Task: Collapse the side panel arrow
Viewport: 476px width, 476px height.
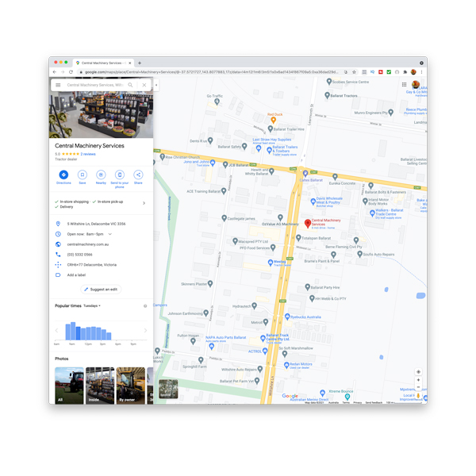Action: (156, 85)
